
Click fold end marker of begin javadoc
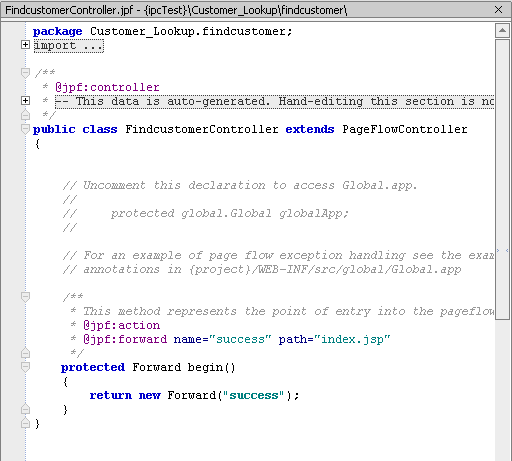point(25,353)
